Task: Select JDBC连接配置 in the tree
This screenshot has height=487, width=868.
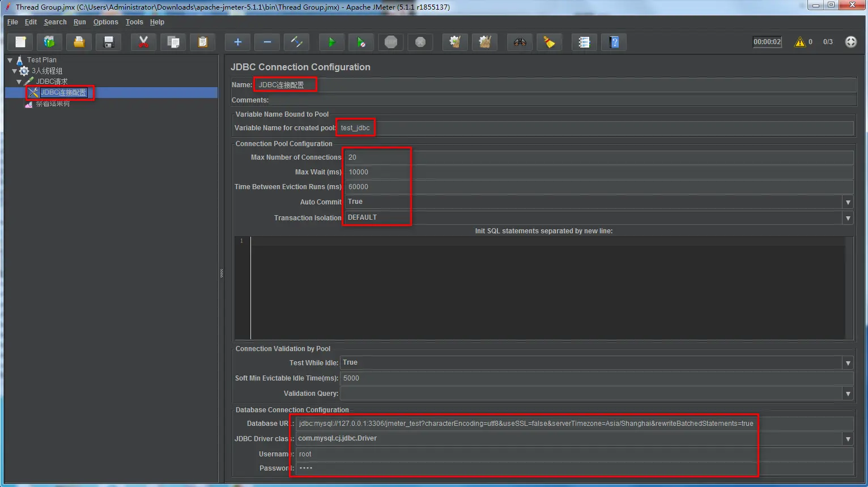Action: pyautogui.click(x=63, y=92)
